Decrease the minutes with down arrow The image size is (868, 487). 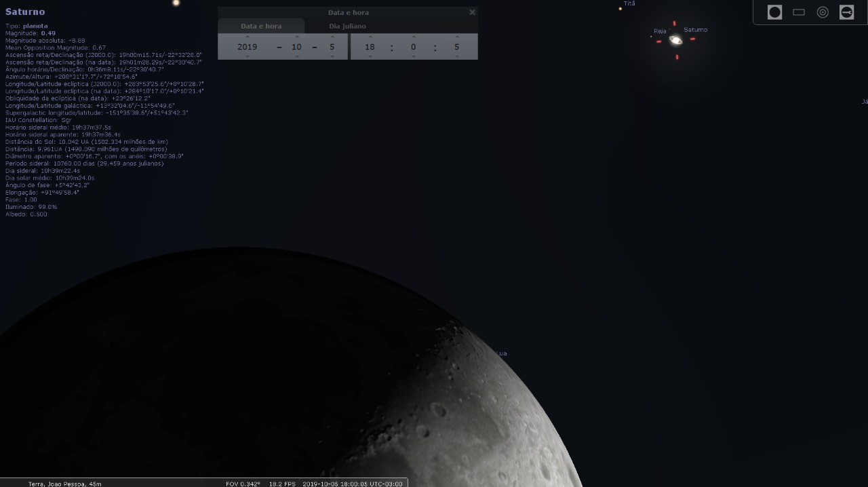[413, 57]
